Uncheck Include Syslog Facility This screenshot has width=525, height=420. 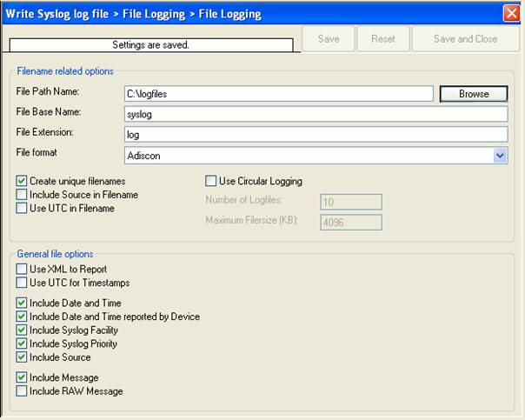pyautogui.click(x=22, y=330)
